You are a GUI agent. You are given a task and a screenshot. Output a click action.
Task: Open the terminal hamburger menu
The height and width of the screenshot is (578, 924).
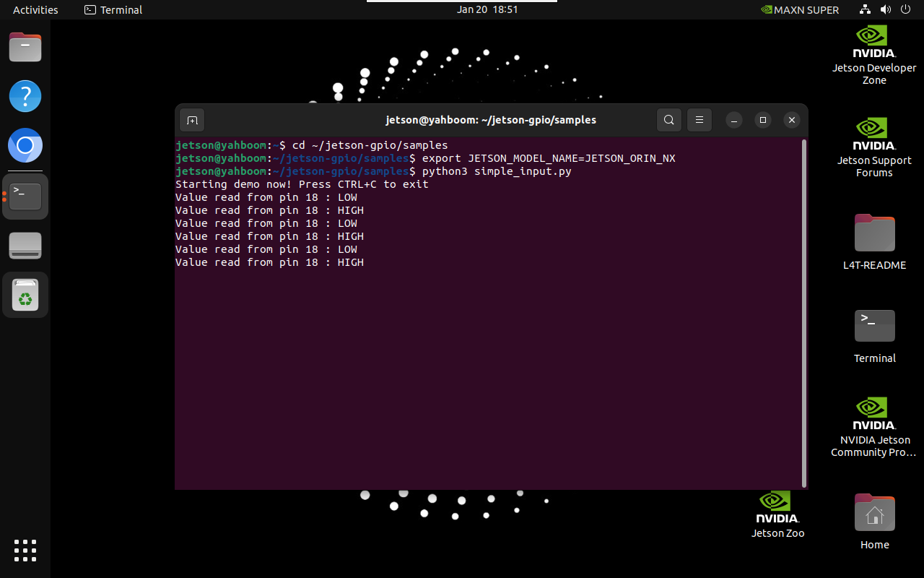point(699,120)
